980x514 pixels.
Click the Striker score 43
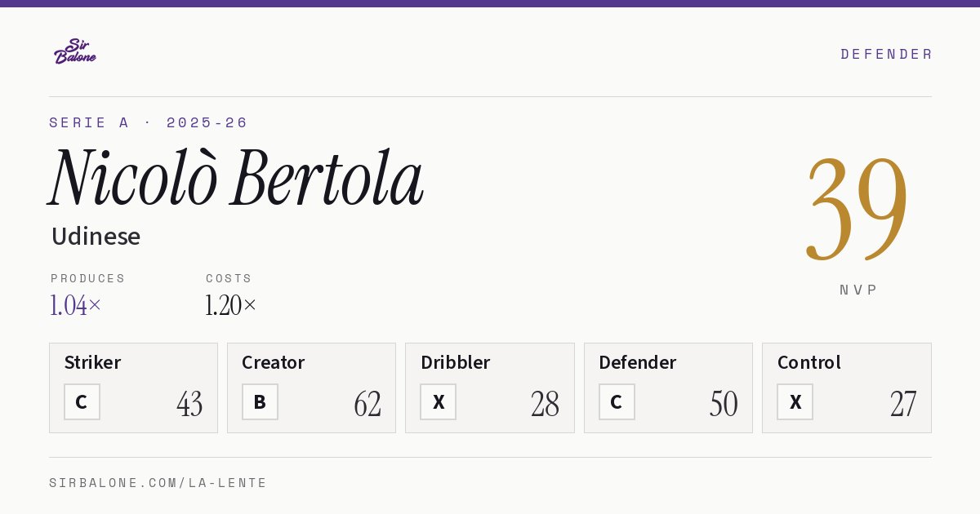189,404
